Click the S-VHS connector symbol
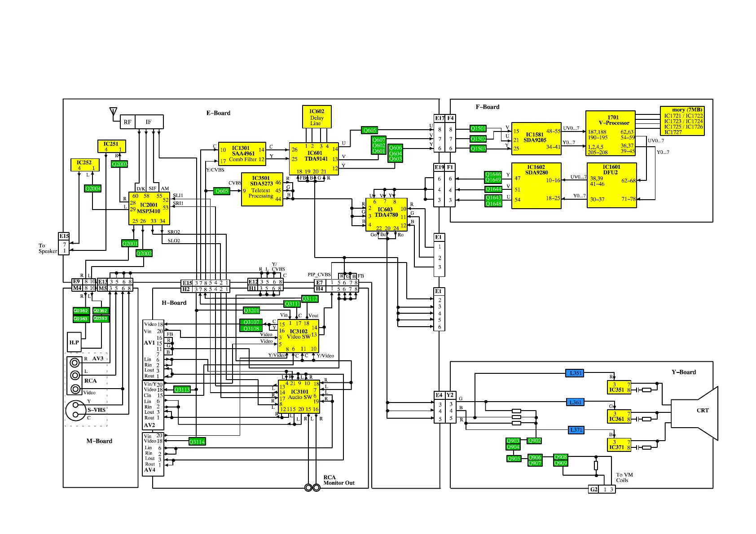 (75, 410)
